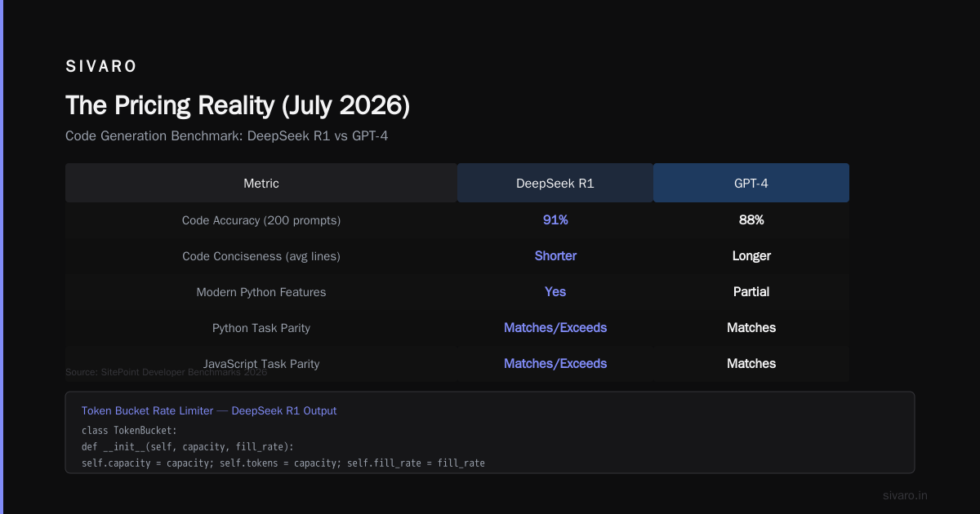Click 'Token Bucket Rate Limiter' code title
980x514 pixels.
tap(209, 411)
